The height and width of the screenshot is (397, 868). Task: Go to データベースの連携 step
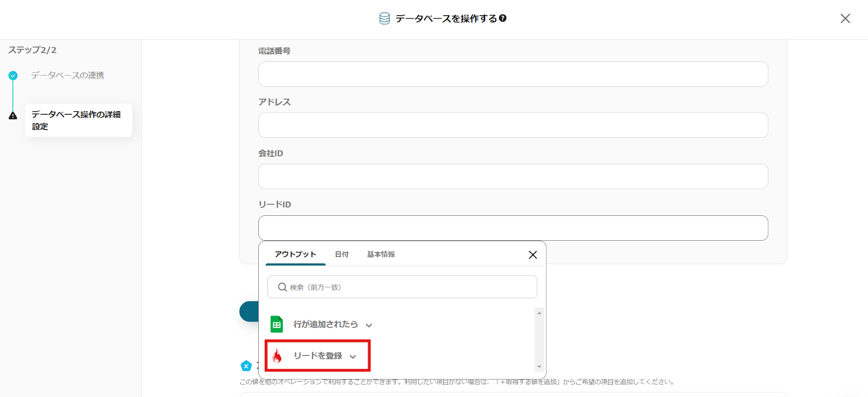(67, 75)
